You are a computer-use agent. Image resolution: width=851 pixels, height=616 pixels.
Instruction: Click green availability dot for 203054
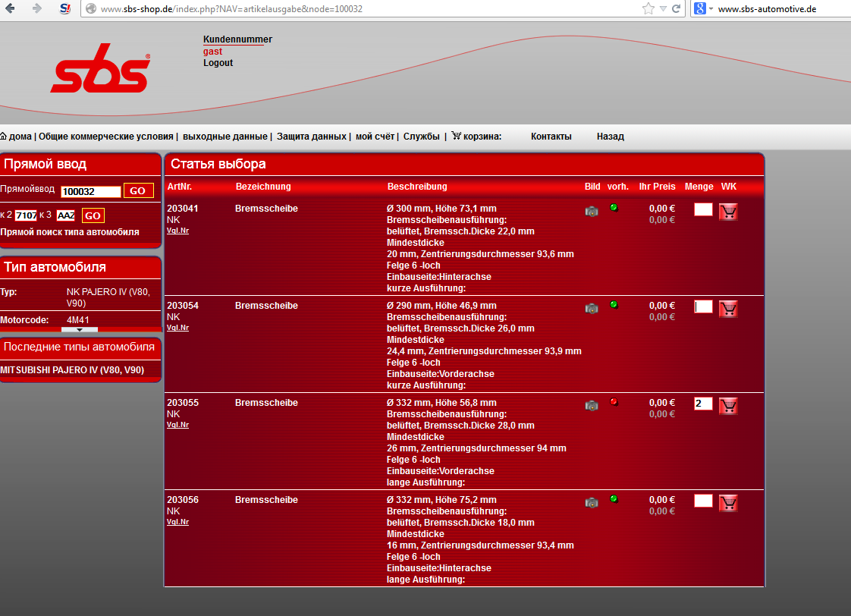pos(614,305)
